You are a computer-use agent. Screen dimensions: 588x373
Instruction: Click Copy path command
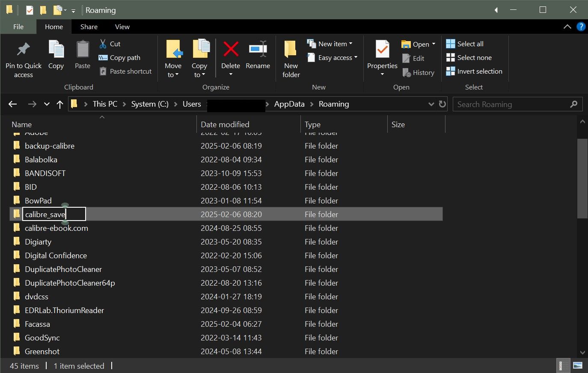[119, 57]
